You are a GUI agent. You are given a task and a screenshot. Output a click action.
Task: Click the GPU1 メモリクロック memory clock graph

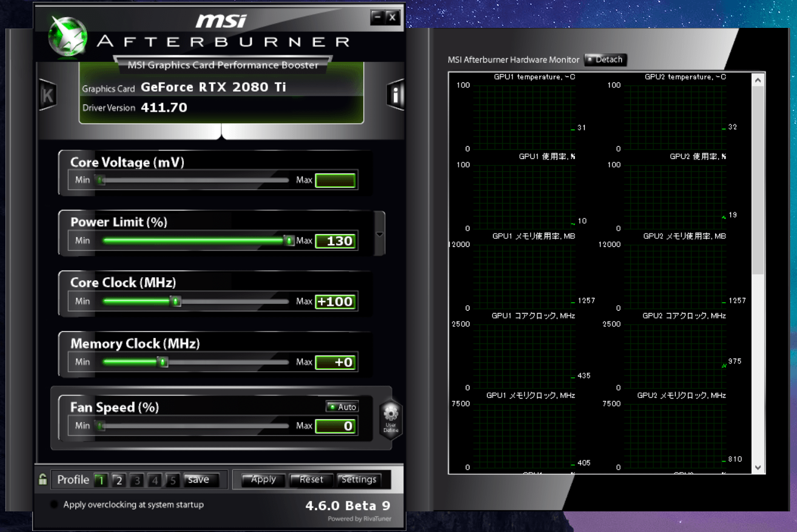[x=523, y=435]
